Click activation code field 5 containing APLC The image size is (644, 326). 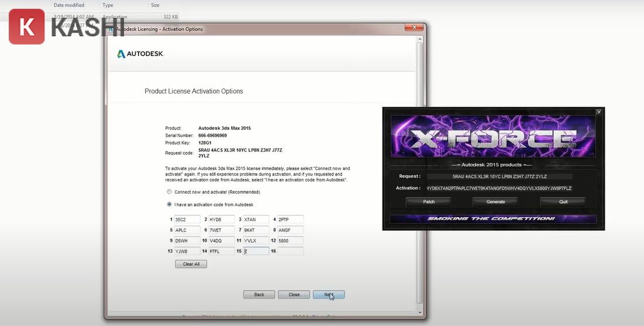tap(187, 230)
